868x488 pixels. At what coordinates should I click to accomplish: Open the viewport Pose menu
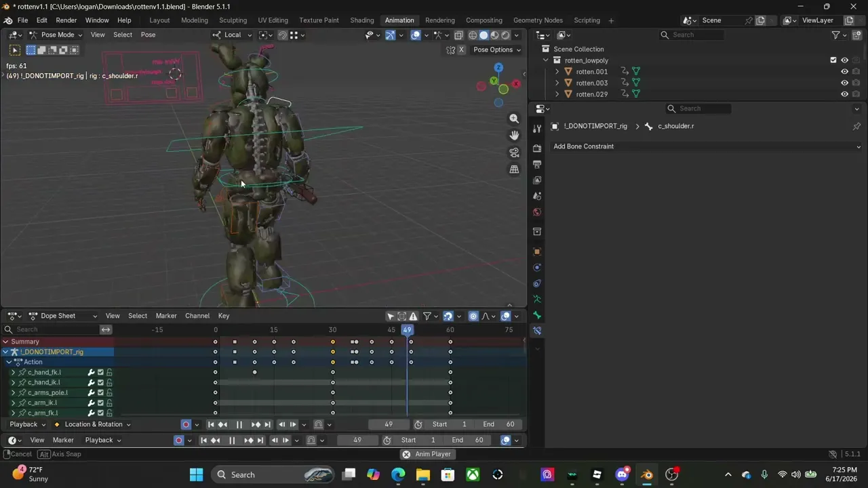point(148,35)
